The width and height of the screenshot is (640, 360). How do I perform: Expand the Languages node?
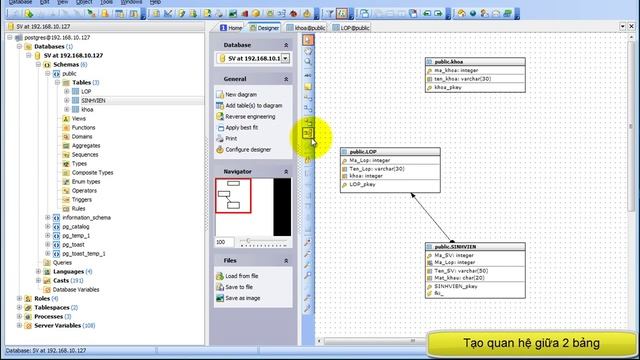(38, 271)
